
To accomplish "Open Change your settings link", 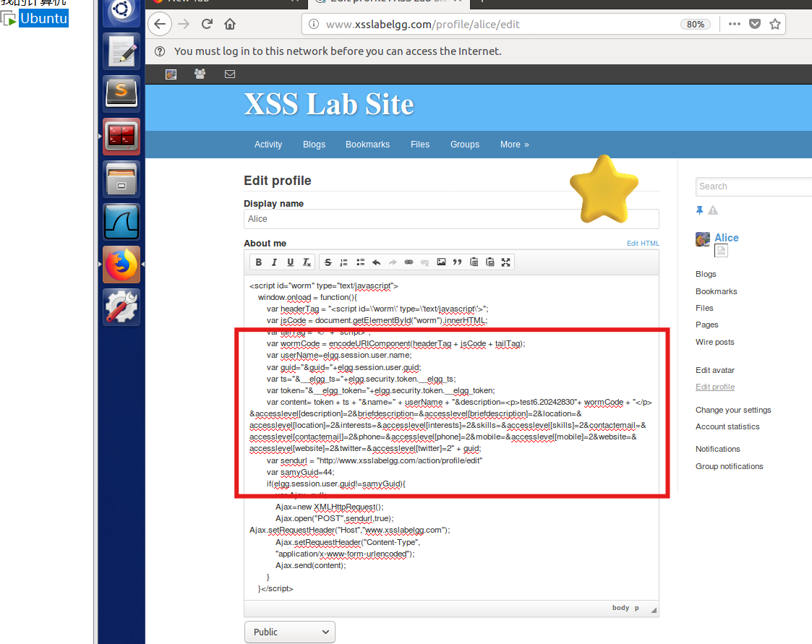I will 733,410.
